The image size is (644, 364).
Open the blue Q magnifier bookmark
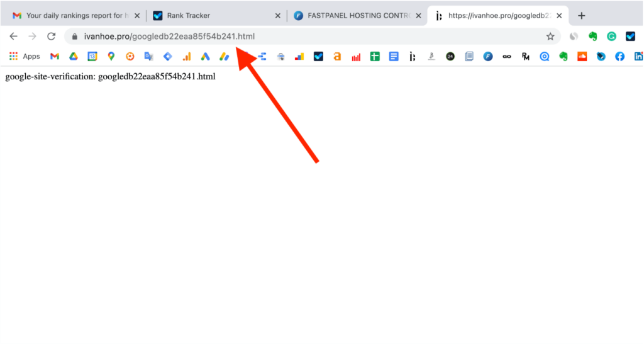[x=544, y=56]
